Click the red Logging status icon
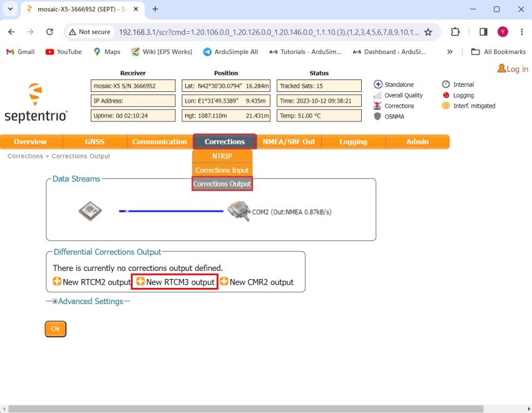This screenshot has width=532, height=413. 446,96
